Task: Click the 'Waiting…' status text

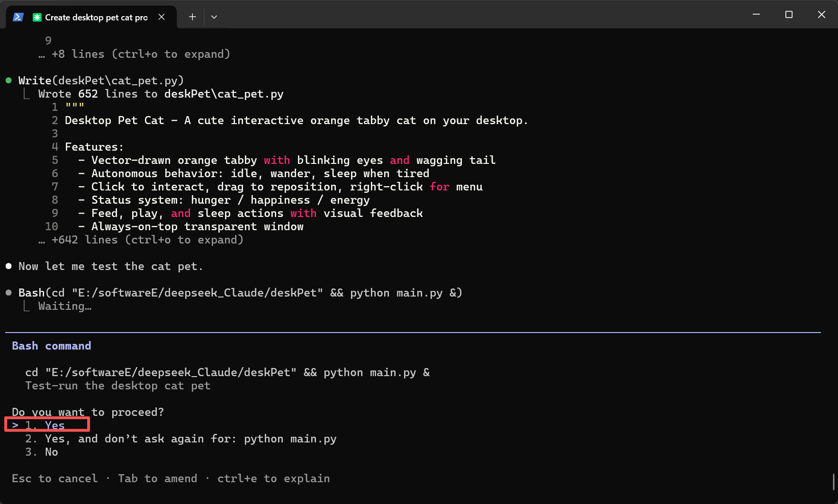Action: pyautogui.click(x=65, y=306)
